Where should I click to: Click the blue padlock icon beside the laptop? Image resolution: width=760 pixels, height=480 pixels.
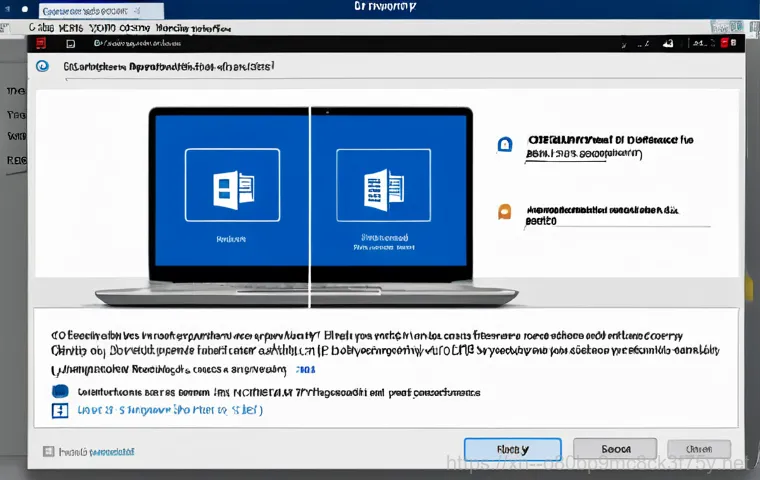click(505, 144)
